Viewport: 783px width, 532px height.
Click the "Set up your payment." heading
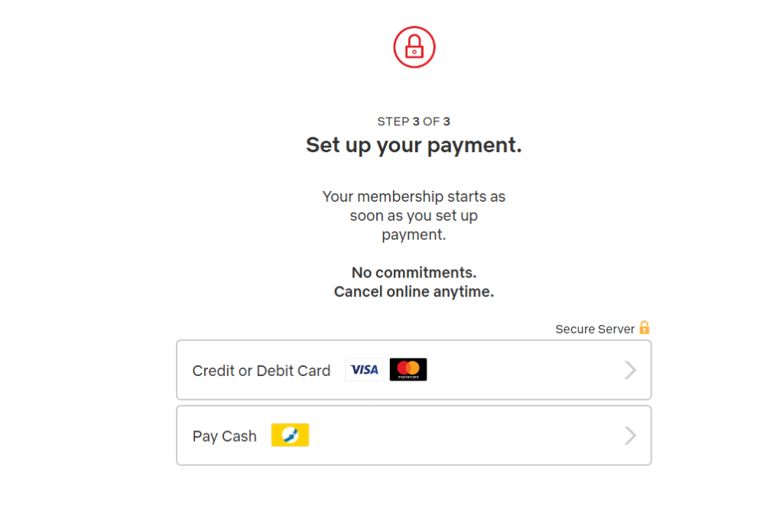(x=414, y=145)
